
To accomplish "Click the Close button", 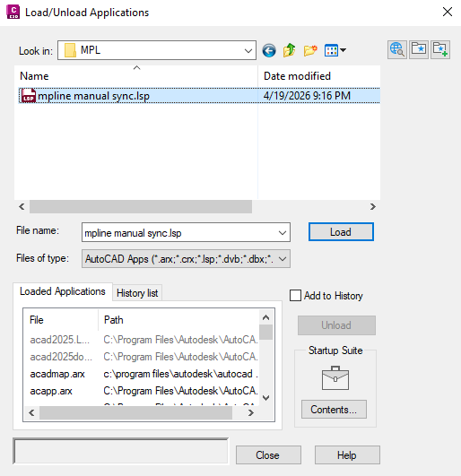I will coord(268,455).
